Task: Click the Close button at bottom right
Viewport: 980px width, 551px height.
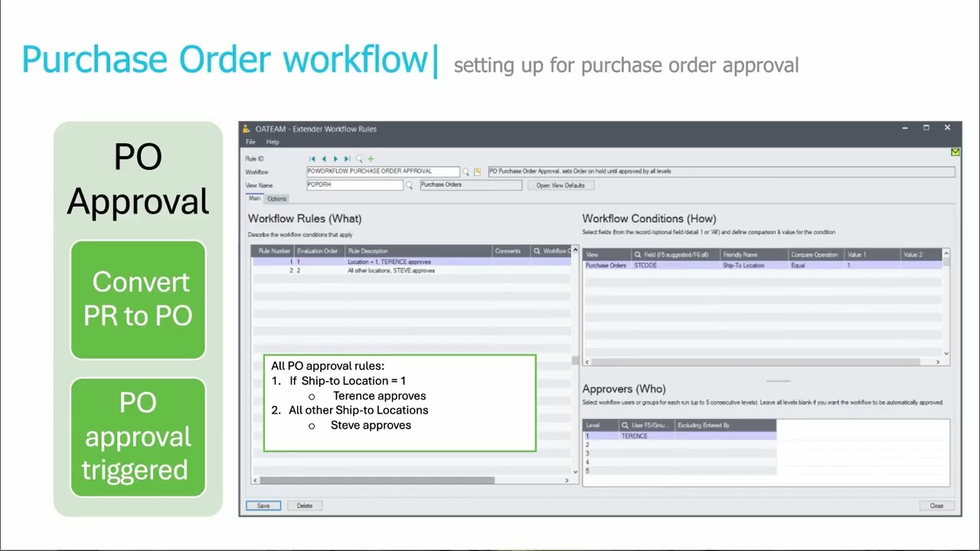Action: (x=936, y=506)
